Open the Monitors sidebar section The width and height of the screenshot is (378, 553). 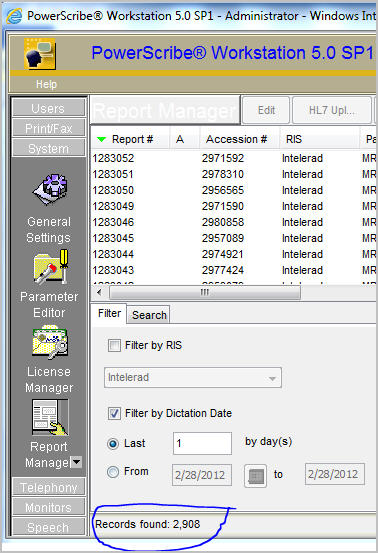tap(49, 507)
